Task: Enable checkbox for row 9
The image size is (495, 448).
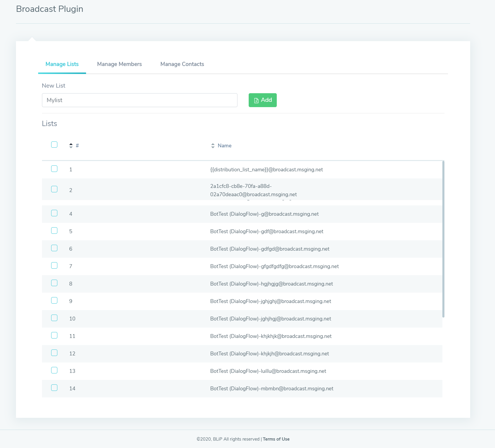Action: pyautogui.click(x=54, y=300)
